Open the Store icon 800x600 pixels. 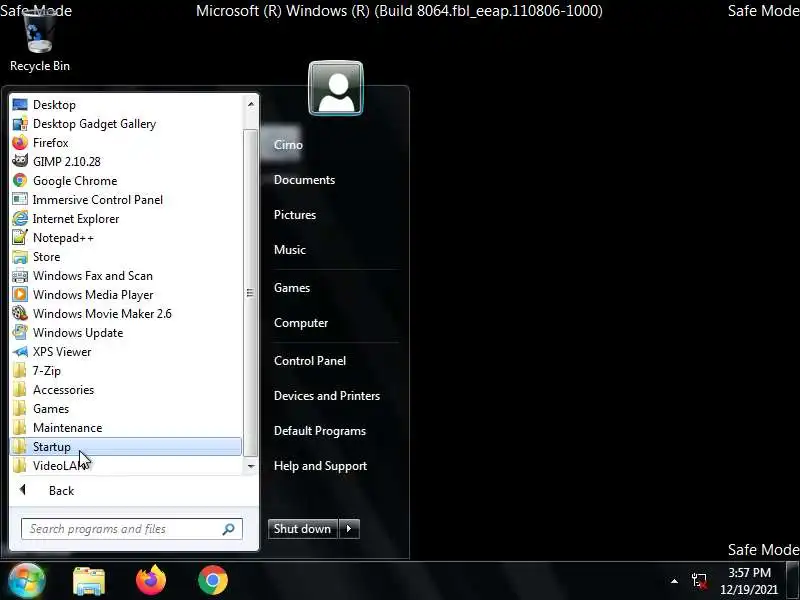coord(20,257)
